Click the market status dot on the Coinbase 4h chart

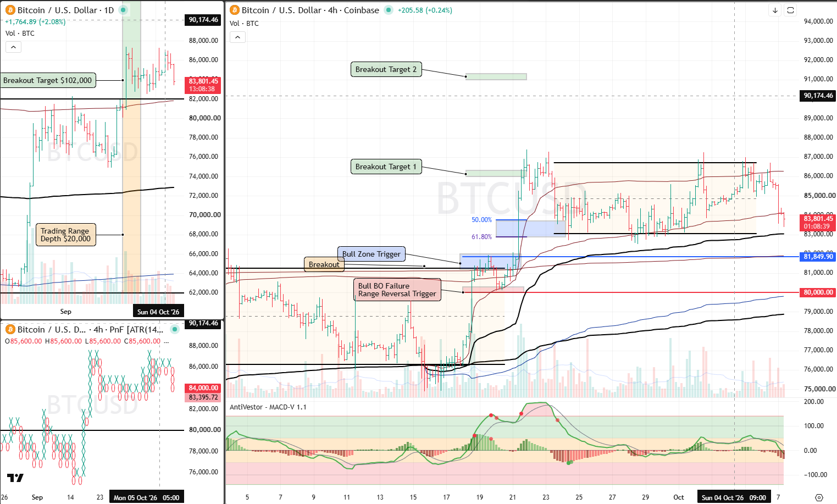[389, 10]
